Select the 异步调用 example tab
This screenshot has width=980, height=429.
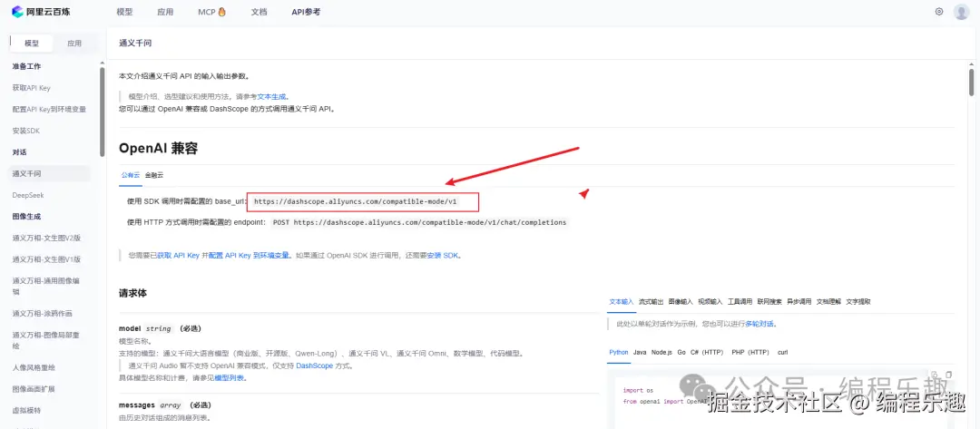(799, 302)
